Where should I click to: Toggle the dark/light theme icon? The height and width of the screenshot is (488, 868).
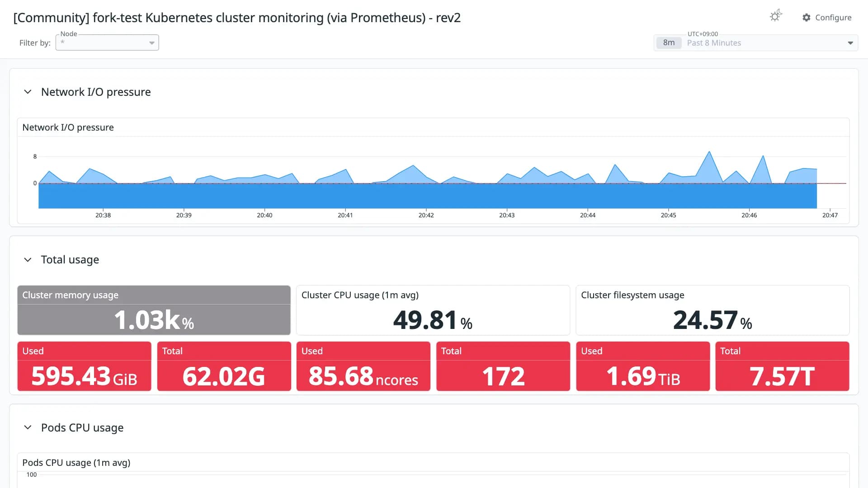click(776, 16)
